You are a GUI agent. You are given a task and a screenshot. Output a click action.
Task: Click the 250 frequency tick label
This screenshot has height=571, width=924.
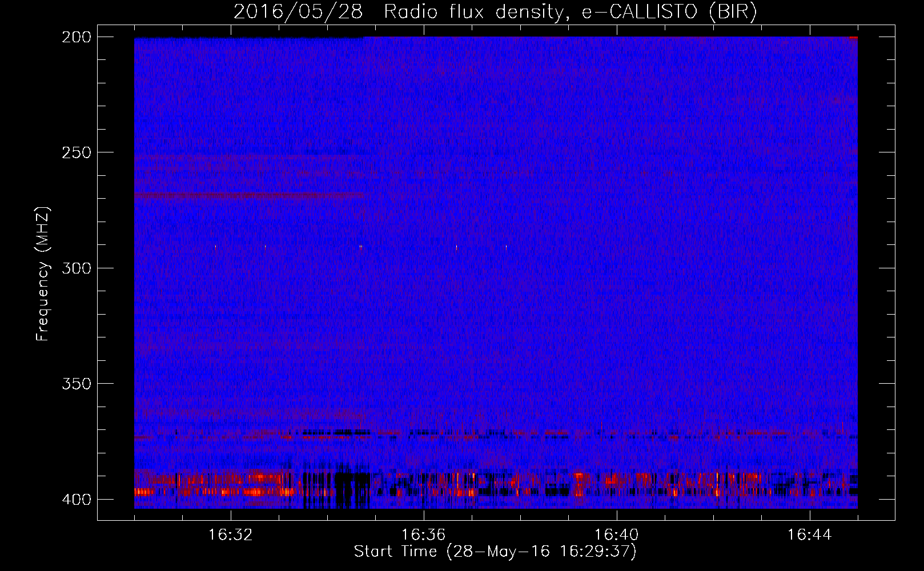[x=76, y=152]
